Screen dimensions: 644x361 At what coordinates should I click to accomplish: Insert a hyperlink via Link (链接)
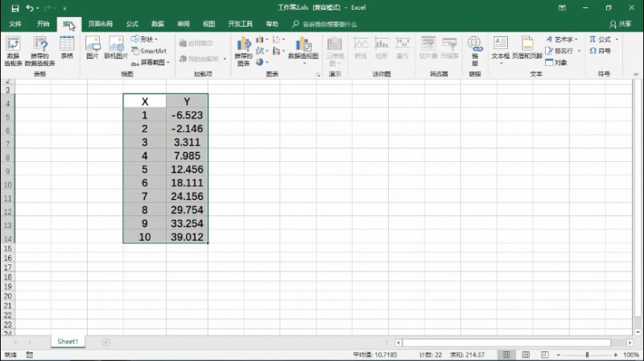(475, 51)
